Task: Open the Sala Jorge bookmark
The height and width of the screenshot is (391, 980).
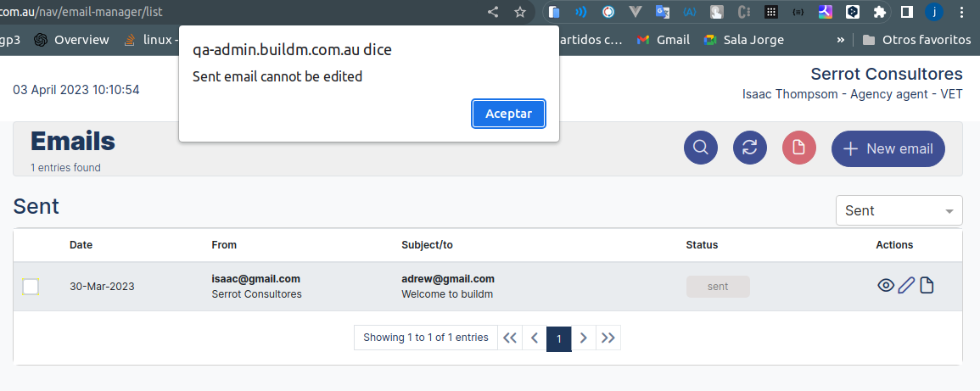Action: click(743, 40)
